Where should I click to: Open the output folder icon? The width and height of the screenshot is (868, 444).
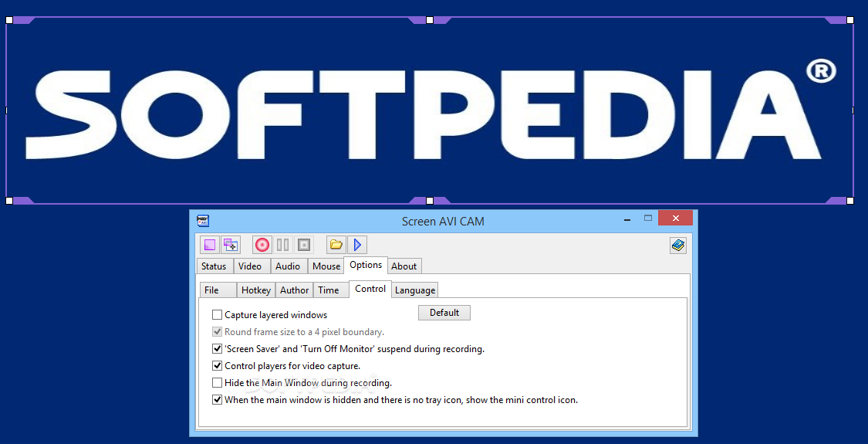click(x=336, y=245)
